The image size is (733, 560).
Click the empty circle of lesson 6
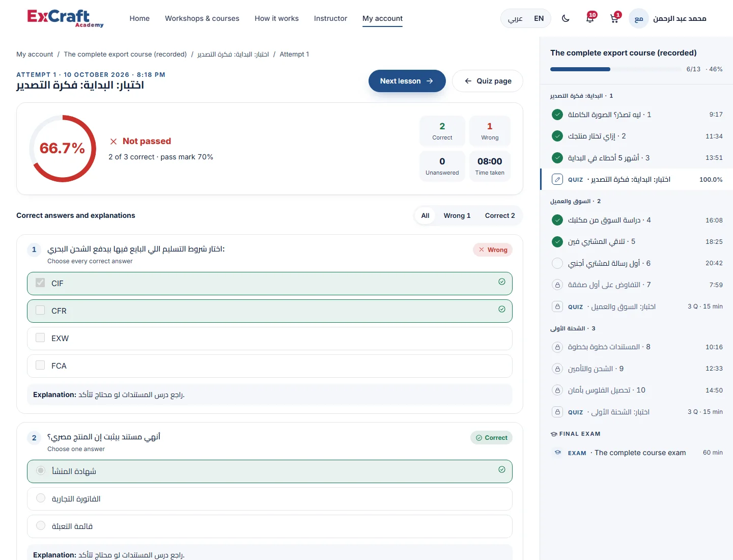(x=557, y=263)
